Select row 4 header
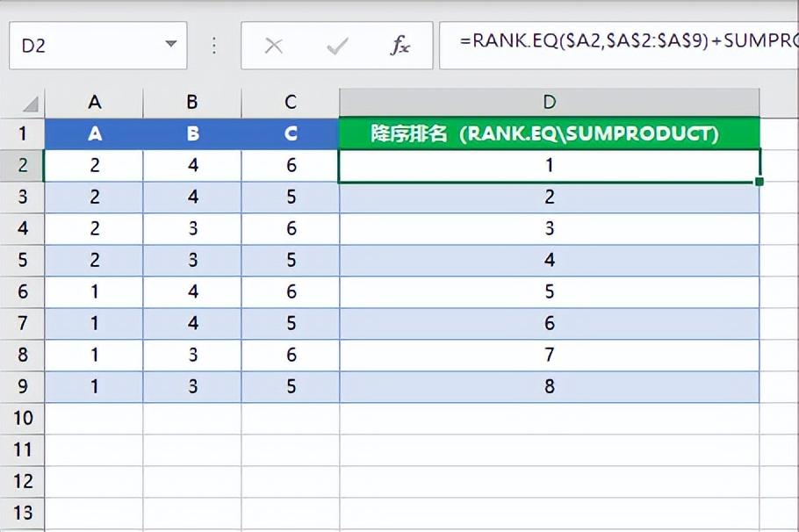The height and width of the screenshot is (532, 799). coord(23,228)
